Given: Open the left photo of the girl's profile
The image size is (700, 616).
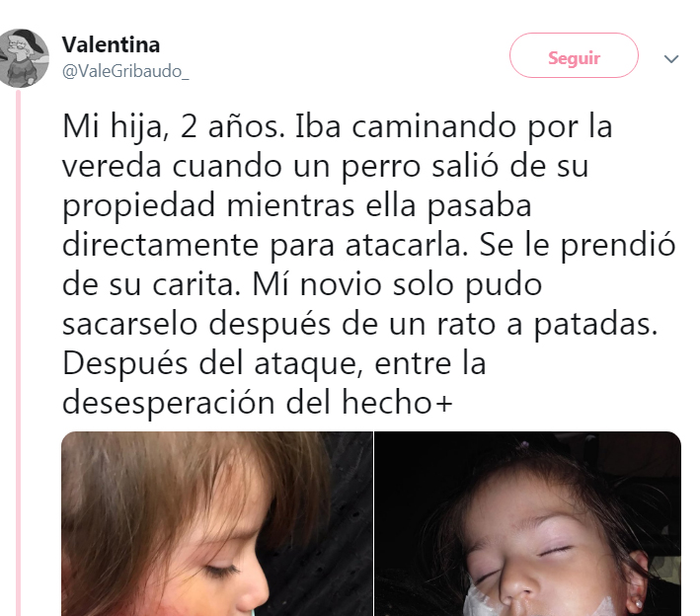Looking at the screenshot, I should click(217, 523).
